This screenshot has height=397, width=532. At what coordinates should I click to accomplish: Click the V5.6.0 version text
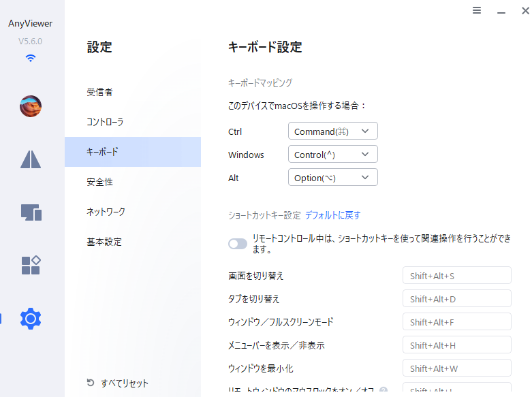pos(30,42)
